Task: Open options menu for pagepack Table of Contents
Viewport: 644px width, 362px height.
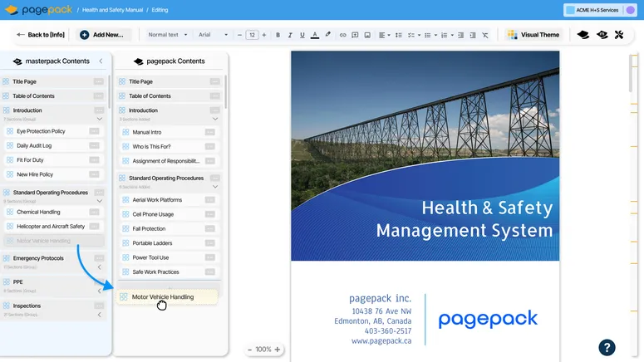Action: [214, 96]
